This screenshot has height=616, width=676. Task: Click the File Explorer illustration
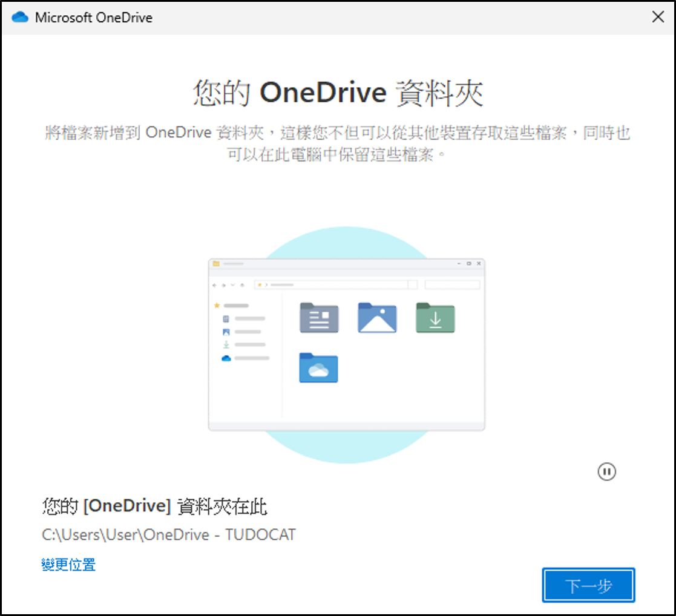click(347, 345)
